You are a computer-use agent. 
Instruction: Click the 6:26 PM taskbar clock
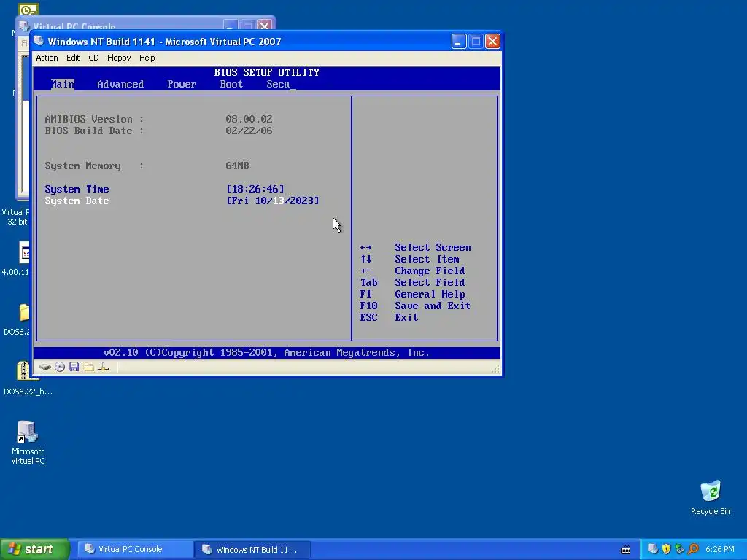pyautogui.click(x=720, y=550)
